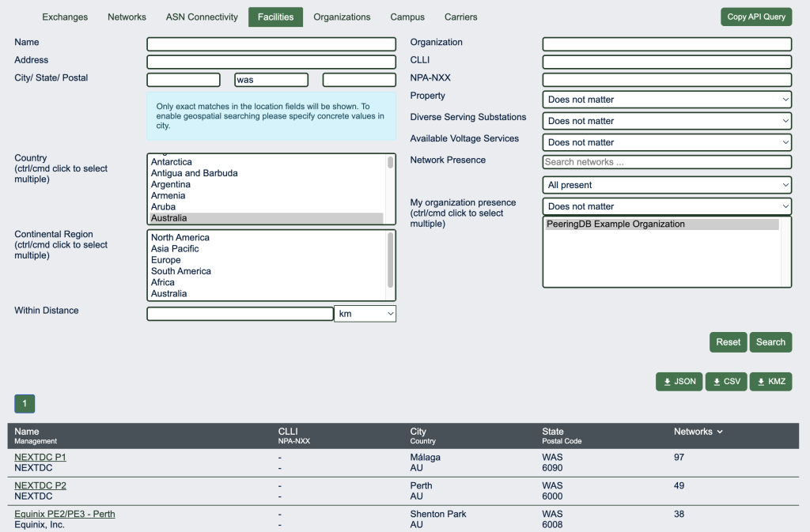Image resolution: width=810 pixels, height=532 pixels.
Task: Focus the Organization input field
Action: point(667,43)
